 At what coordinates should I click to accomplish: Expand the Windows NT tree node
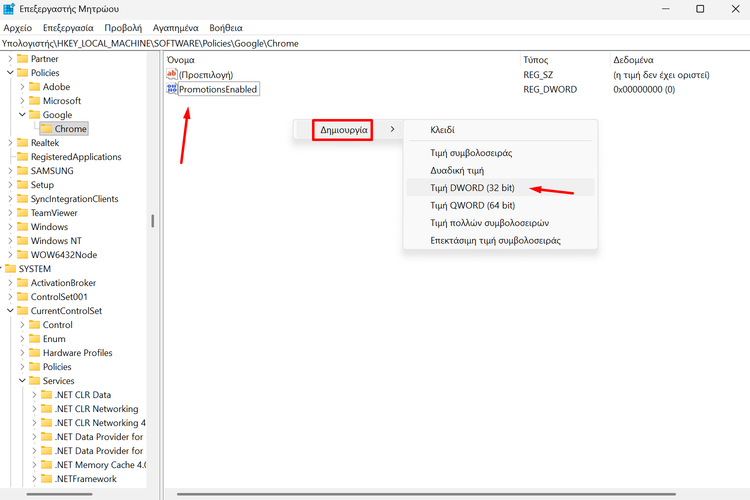10,241
